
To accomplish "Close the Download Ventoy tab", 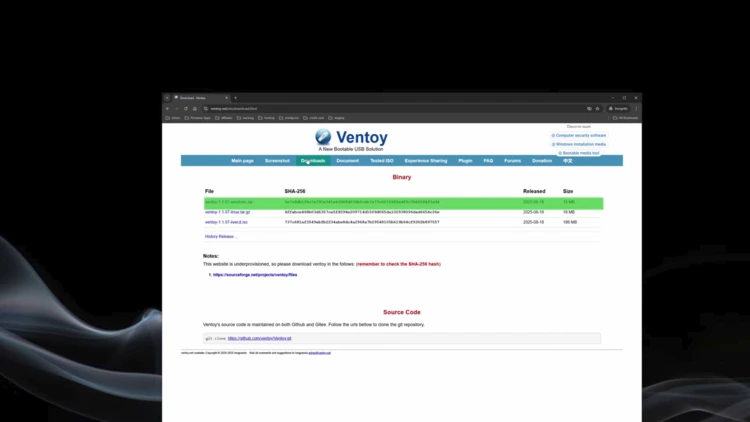I will [x=226, y=98].
